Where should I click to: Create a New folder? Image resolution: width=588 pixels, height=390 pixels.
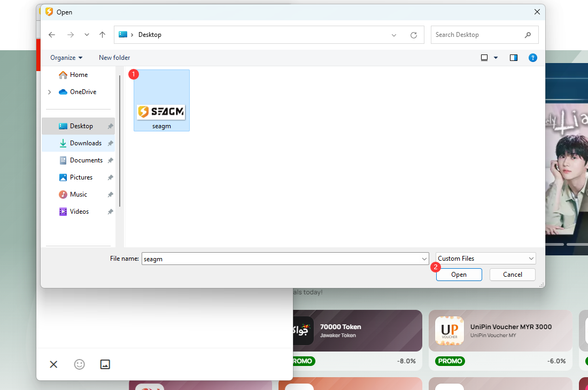[x=114, y=58]
